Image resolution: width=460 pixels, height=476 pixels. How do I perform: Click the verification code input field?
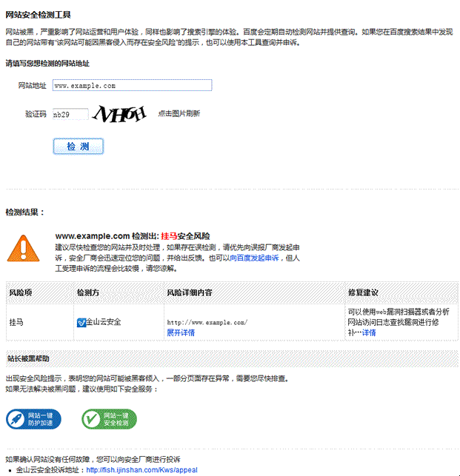click(x=70, y=114)
